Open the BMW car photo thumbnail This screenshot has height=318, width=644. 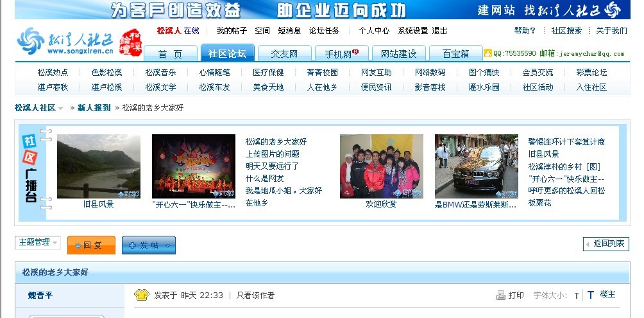477,166
